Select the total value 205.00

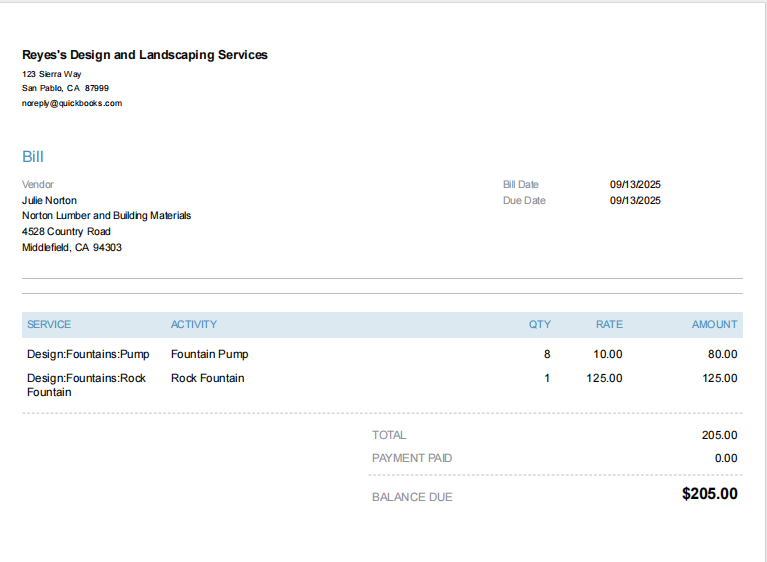tap(719, 435)
